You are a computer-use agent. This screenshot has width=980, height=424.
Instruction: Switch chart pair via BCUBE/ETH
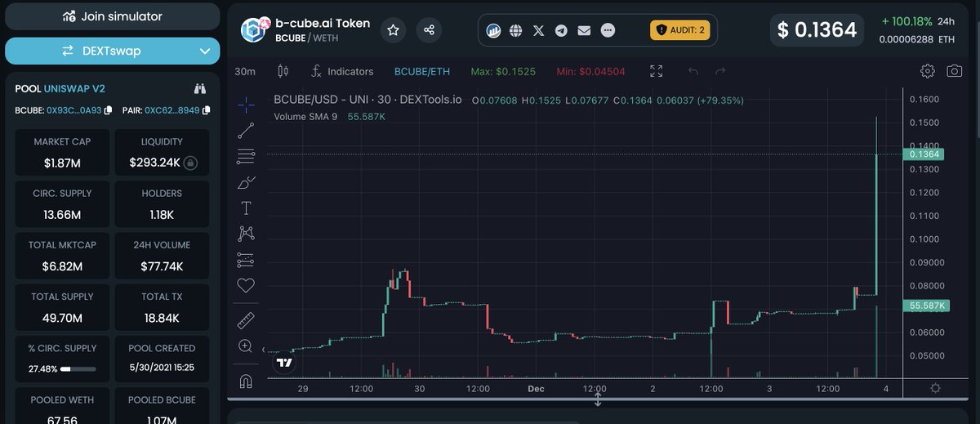pyautogui.click(x=422, y=71)
